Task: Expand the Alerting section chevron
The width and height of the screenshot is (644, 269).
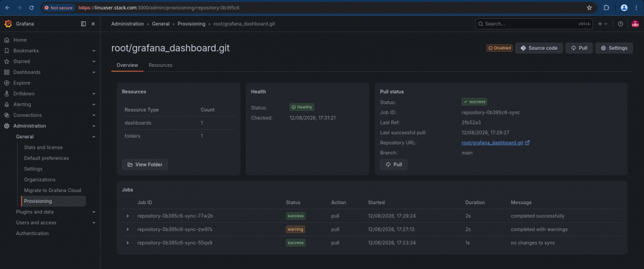Action: pyautogui.click(x=94, y=105)
